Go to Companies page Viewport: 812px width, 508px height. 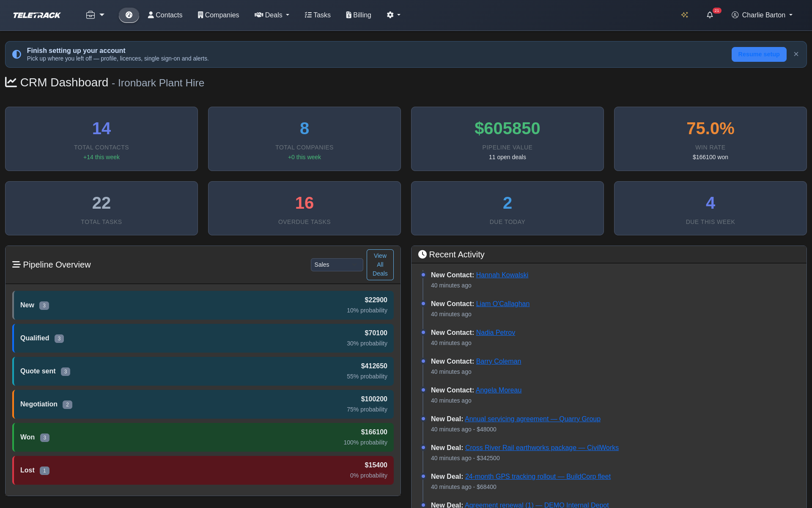[x=218, y=15]
